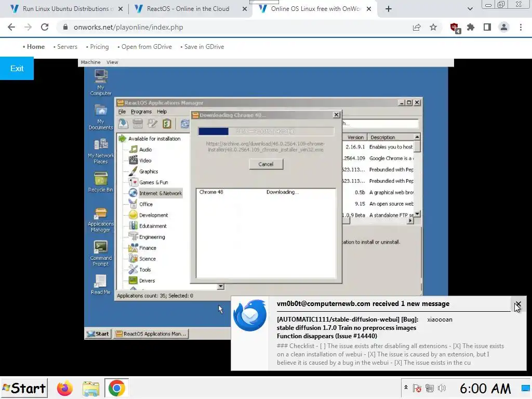Click the host taskbar Start button

pos(24,388)
